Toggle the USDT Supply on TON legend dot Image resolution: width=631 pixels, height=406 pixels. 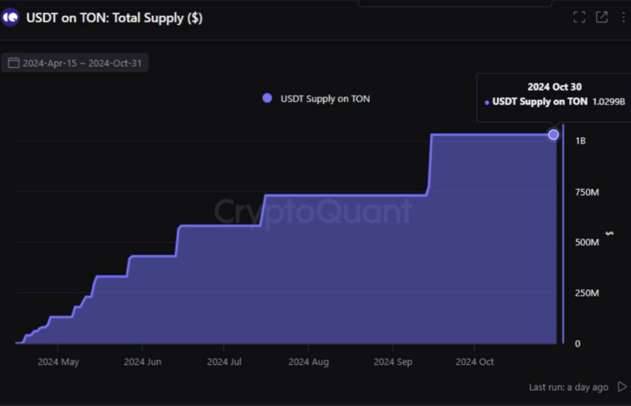tap(267, 98)
